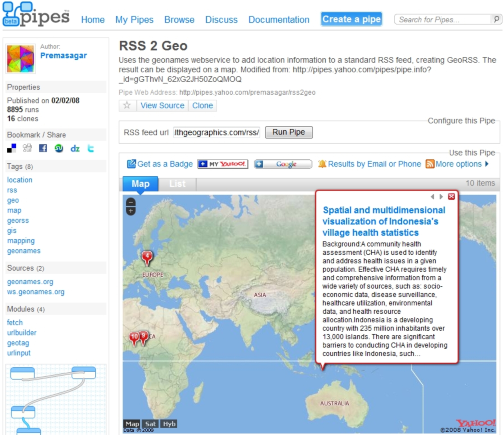
Task: Open the 'location' tag
Action: (x=20, y=180)
